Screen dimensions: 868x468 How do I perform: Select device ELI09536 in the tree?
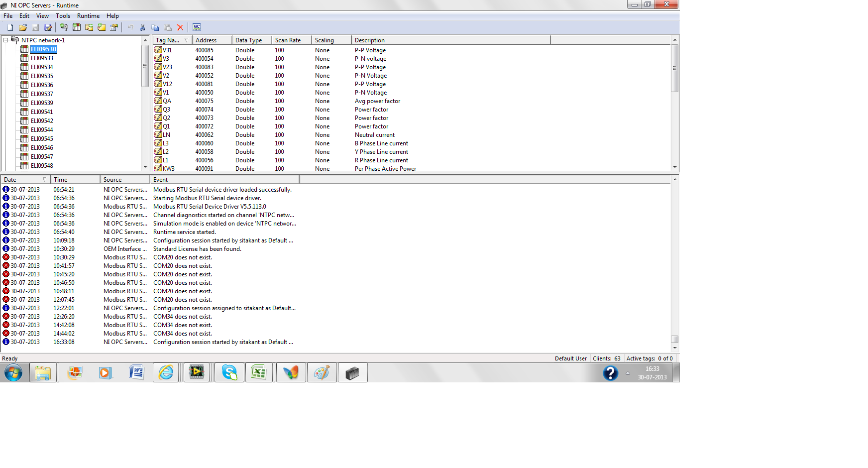click(42, 85)
